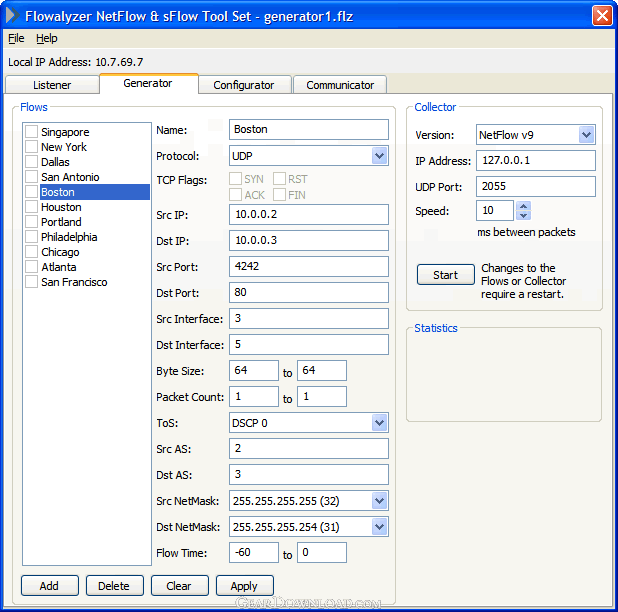618x612 pixels.
Task: Check the Boston flow checkbox
Action: coord(32,192)
